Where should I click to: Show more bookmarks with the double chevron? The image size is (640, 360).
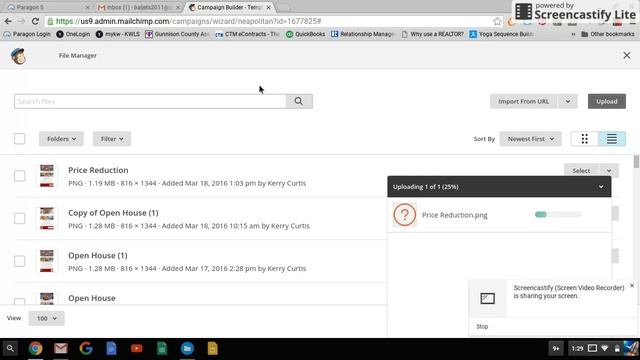coord(573,34)
